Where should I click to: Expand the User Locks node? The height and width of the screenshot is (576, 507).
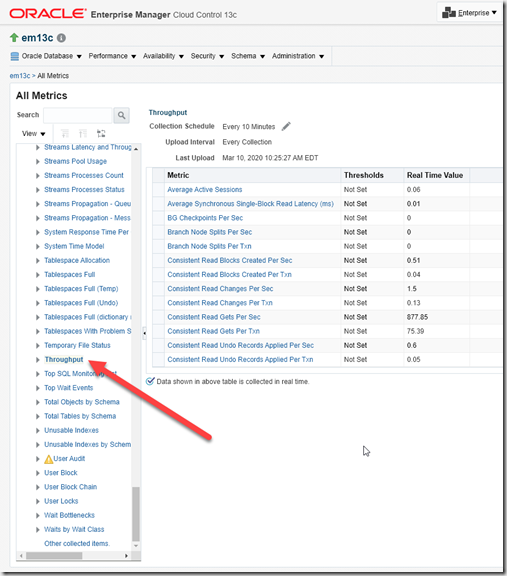37,501
